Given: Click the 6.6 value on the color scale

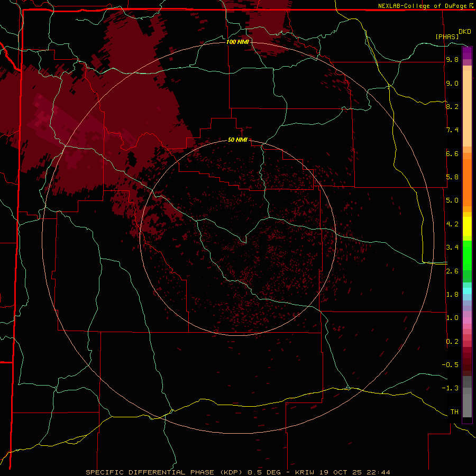Looking at the screenshot, I should pyautogui.click(x=452, y=153).
